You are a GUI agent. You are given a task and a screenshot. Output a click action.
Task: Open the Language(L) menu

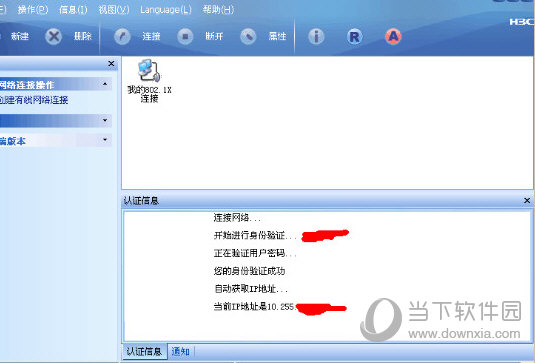coord(166,10)
